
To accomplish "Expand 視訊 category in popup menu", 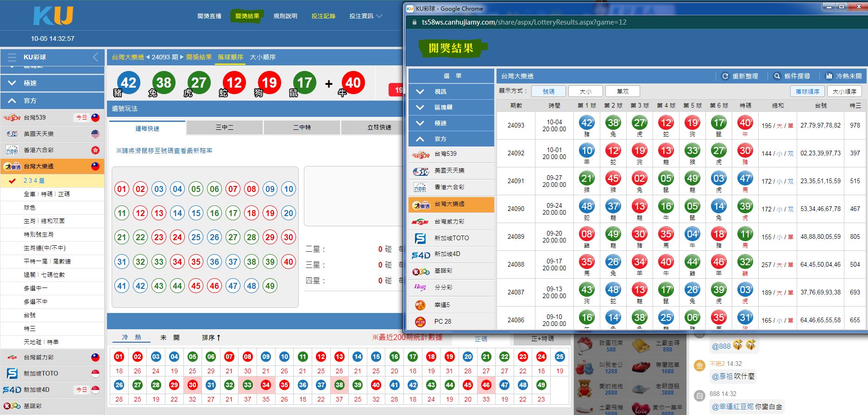I will 451,92.
